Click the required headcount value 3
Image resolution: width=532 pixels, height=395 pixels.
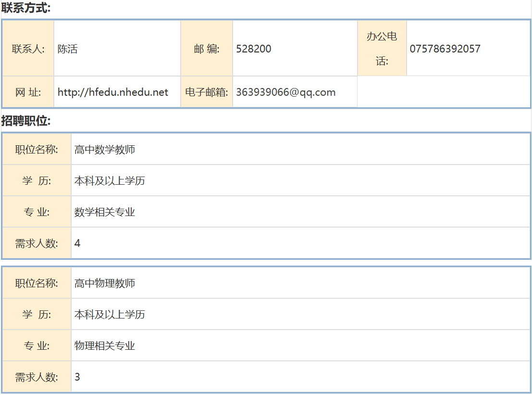click(77, 377)
